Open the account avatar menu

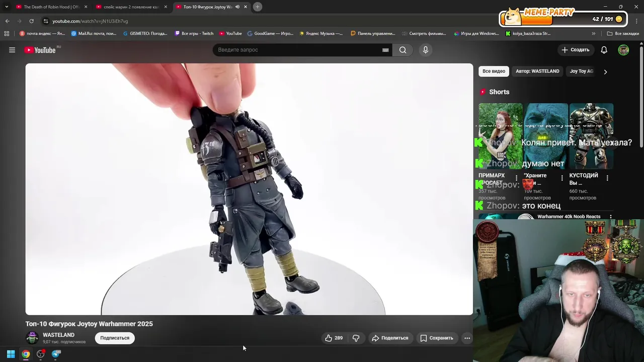click(x=623, y=50)
